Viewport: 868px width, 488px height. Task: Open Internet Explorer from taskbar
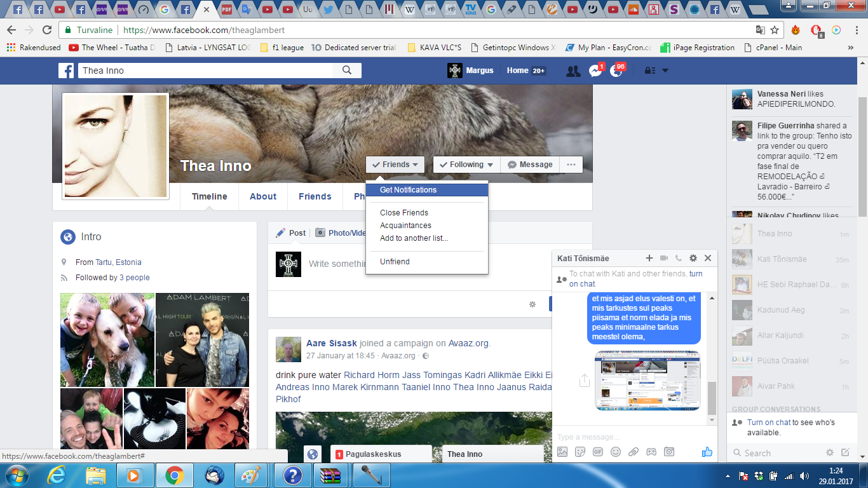tap(57, 475)
